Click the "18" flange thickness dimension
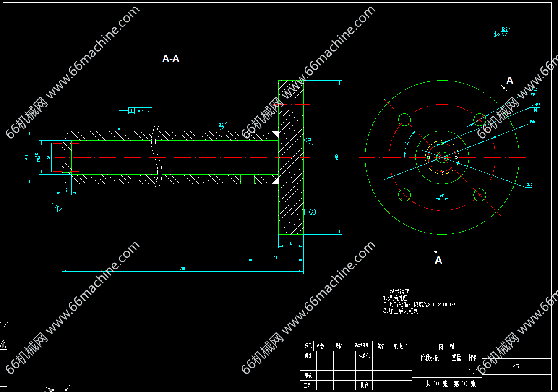558x392 pixels. point(291,243)
